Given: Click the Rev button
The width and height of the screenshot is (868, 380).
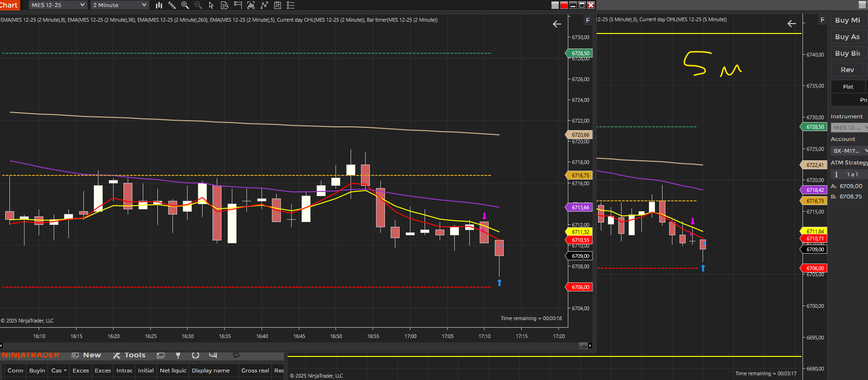Looking at the screenshot, I should click(x=847, y=70).
